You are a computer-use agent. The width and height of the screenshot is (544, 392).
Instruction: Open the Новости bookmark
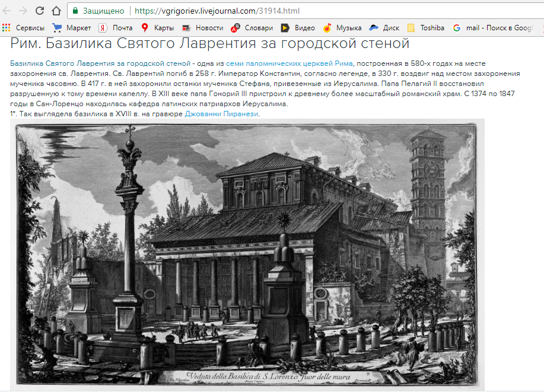point(203,28)
